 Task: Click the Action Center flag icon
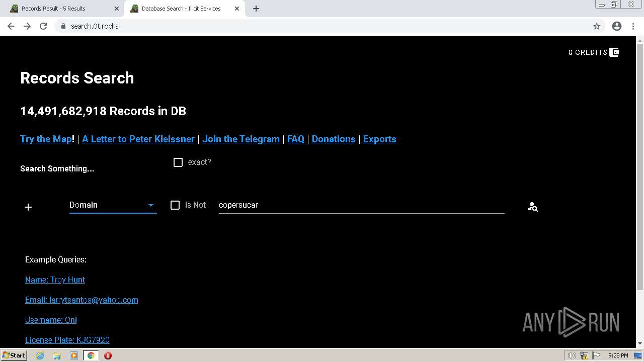[x=596, y=355]
